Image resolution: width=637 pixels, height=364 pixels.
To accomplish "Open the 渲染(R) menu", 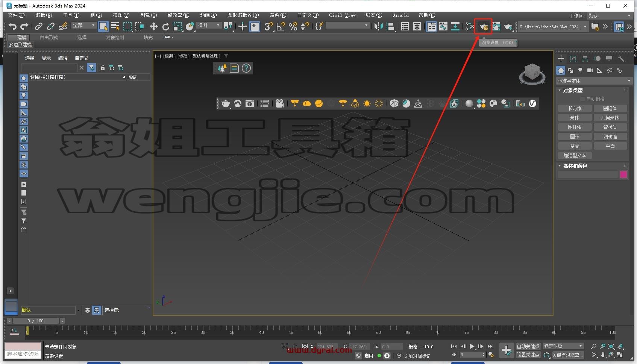I will (x=278, y=15).
